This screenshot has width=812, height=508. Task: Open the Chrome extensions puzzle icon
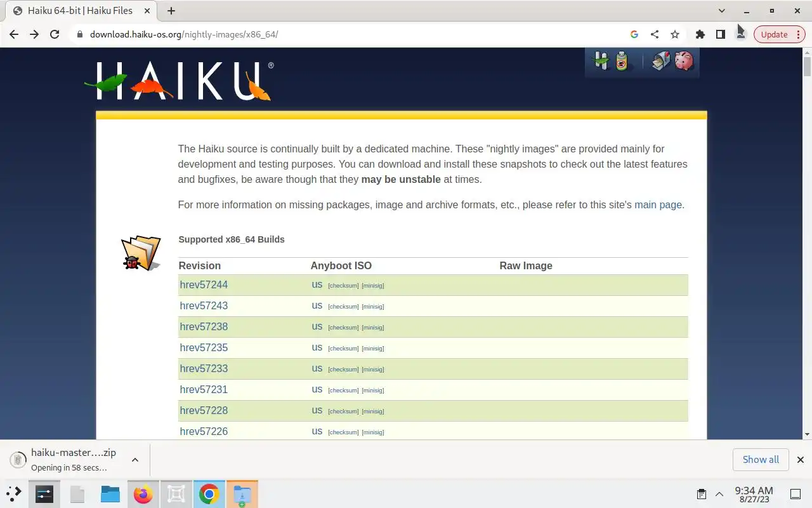pos(700,34)
